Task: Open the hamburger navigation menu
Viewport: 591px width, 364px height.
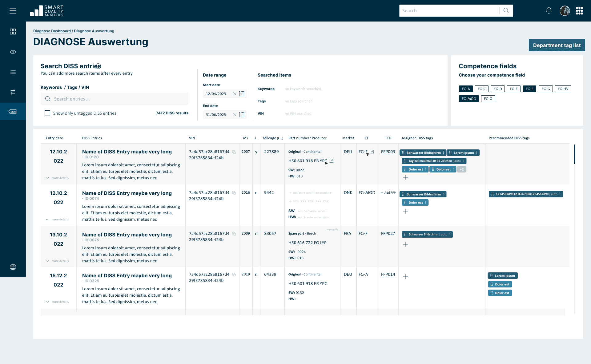Action: (13, 10)
